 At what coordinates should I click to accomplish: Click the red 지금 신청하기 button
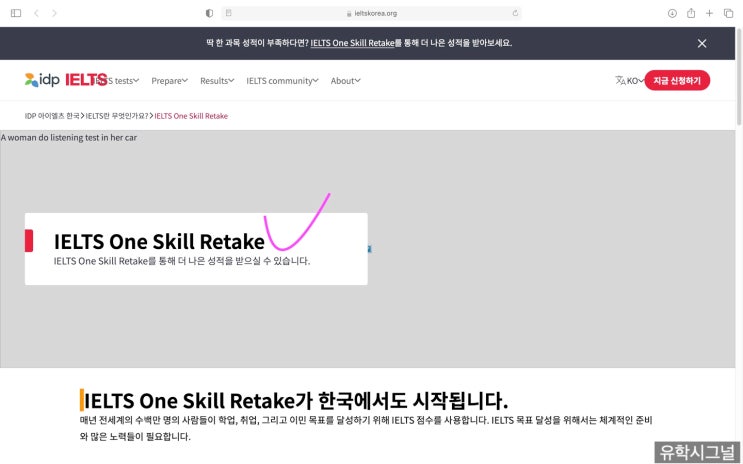coord(677,80)
